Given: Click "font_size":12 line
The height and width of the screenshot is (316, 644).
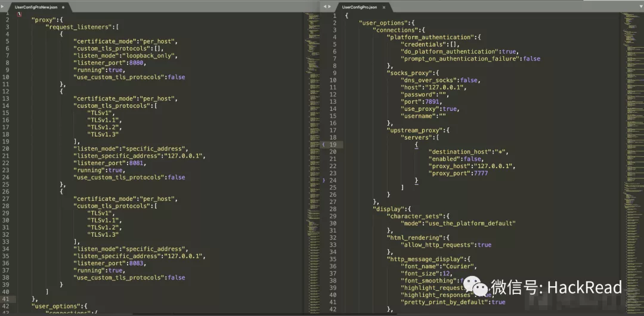Looking at the screenshot, I should pos(426,273).
